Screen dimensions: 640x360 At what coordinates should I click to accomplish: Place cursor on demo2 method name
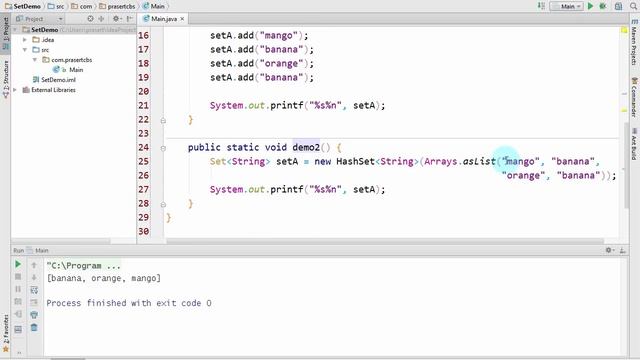click(306, 147)
